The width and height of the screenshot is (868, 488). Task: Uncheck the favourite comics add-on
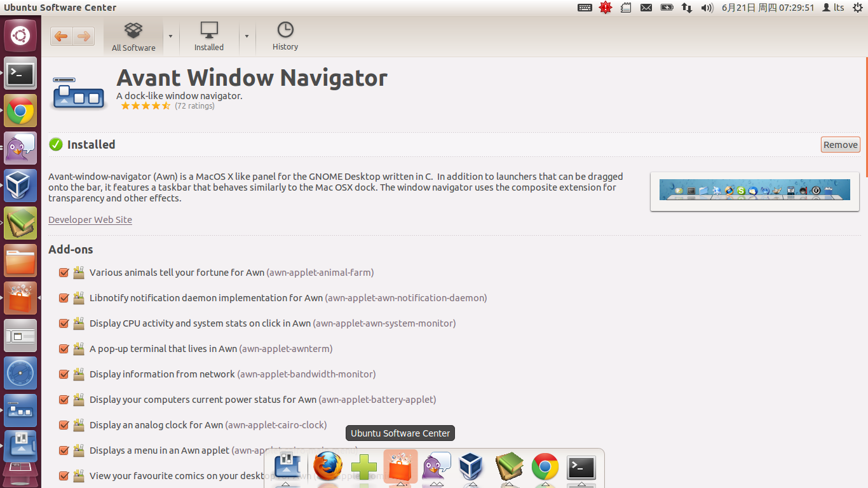click(64, 476)
